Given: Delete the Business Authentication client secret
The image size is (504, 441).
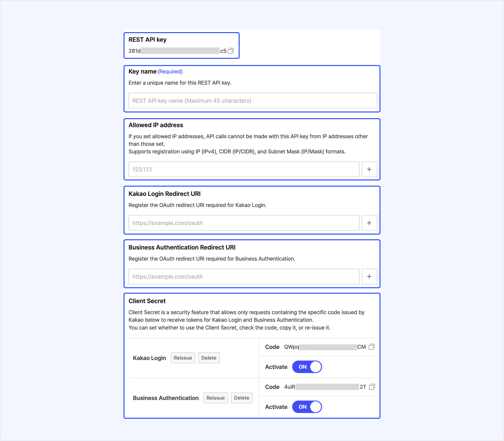Looking at the screenshot, I should (x=241, y=398).
